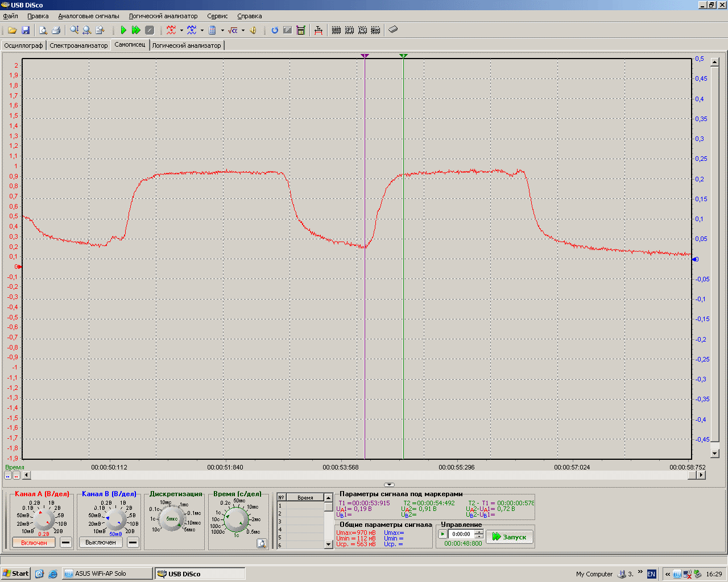The image size is (728, 582).
Task: Click the Время (с/дел) time knob
Action: pyautogui.click(x=237, y=519)
